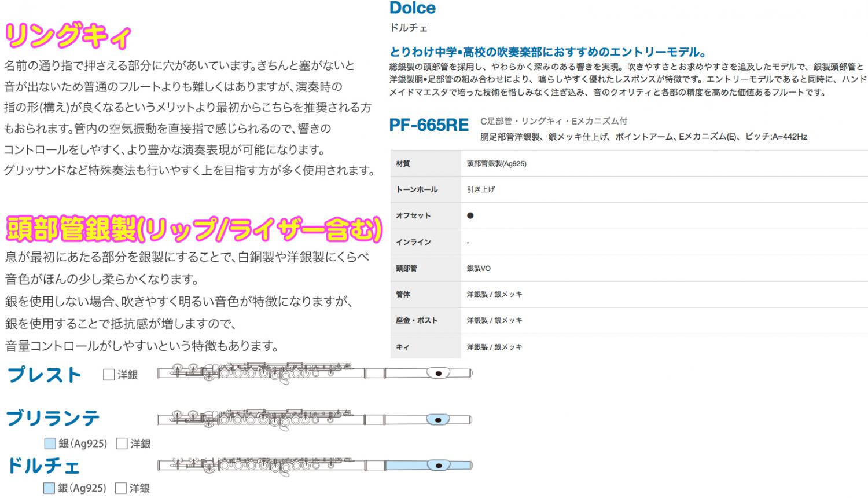The image size is (868, 498).
Task: Click the 材質 table row label
Action: coord(403,164)
